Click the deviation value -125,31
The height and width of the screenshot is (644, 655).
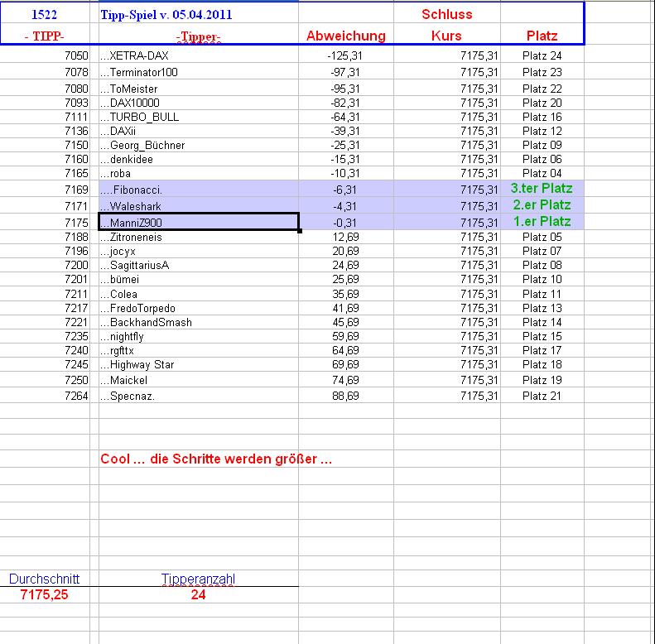(x=345, y=55)
